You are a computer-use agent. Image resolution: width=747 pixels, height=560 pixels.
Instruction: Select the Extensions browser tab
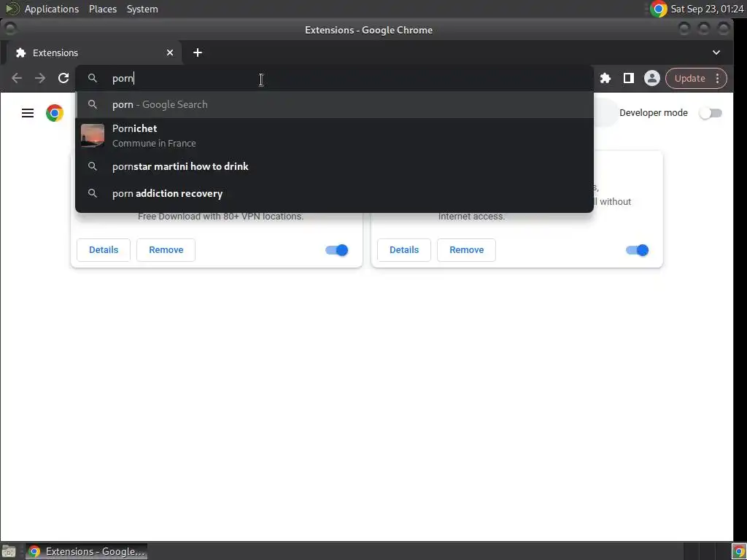click(94, 52)
